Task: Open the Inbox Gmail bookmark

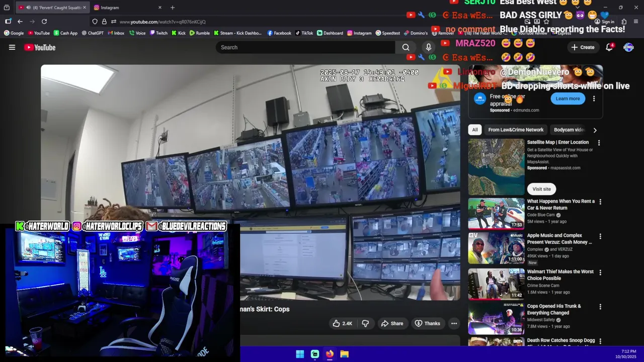Action: (116, 33)
